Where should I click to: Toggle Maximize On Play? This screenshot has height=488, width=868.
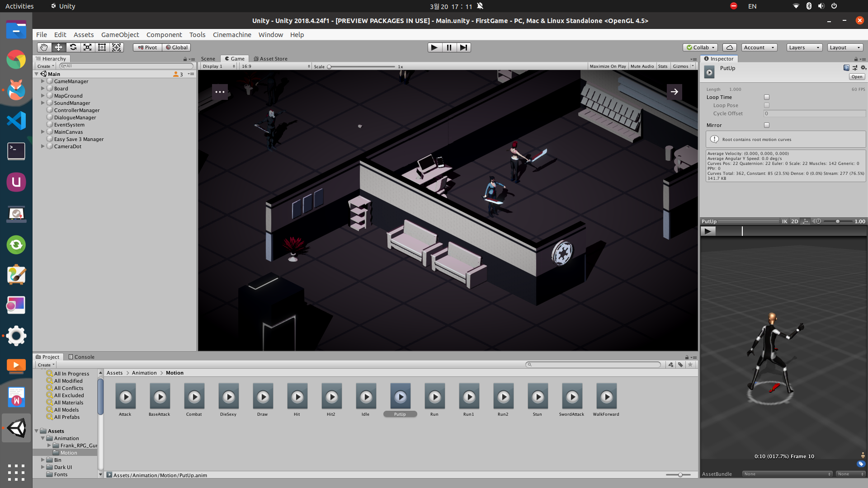click(608, 66)
